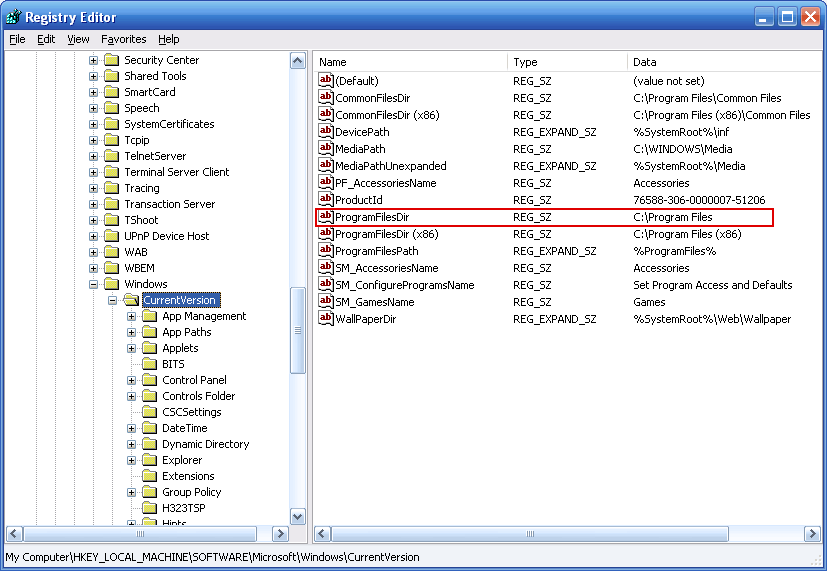Viewport: 827px width, 571px height.
Task: Click the values pane scroll left arrow
Action: pos(322,534)
